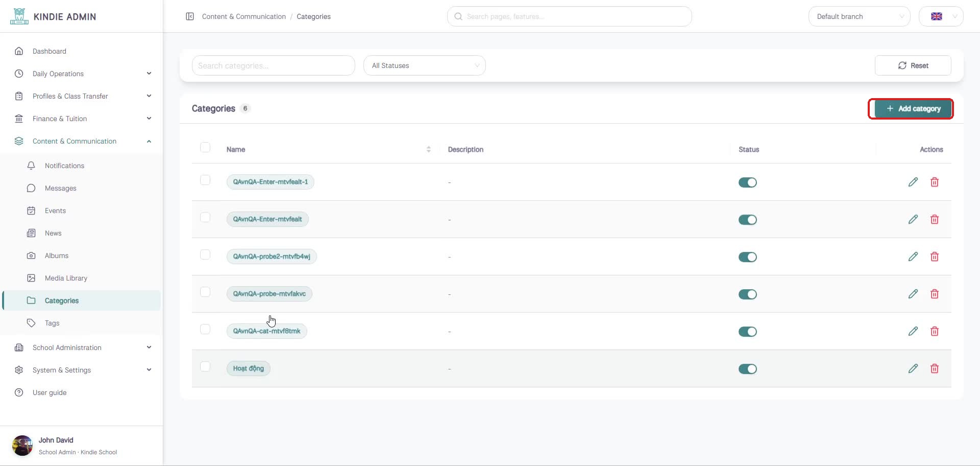The image size is (980, 466).
Task: Edit the QAvnQA-Enter-mtvfealt-1 category with pencil icon
Action: [x=913, y=182]
